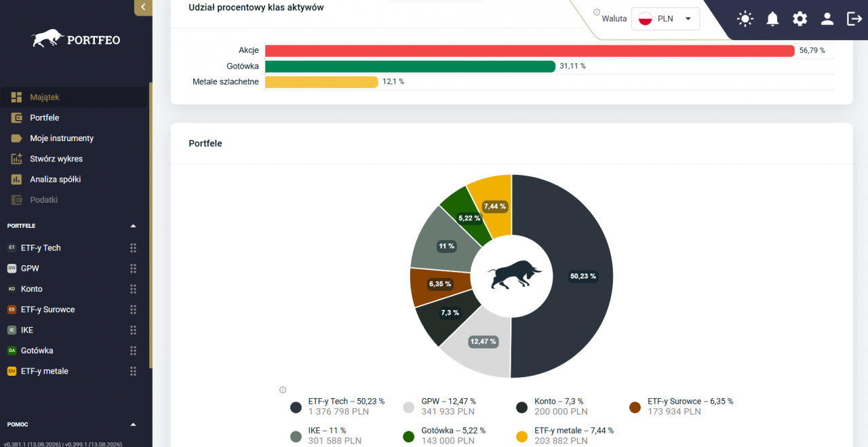Open settings gear icon
The image size is (868, 447).
[800, 19]
